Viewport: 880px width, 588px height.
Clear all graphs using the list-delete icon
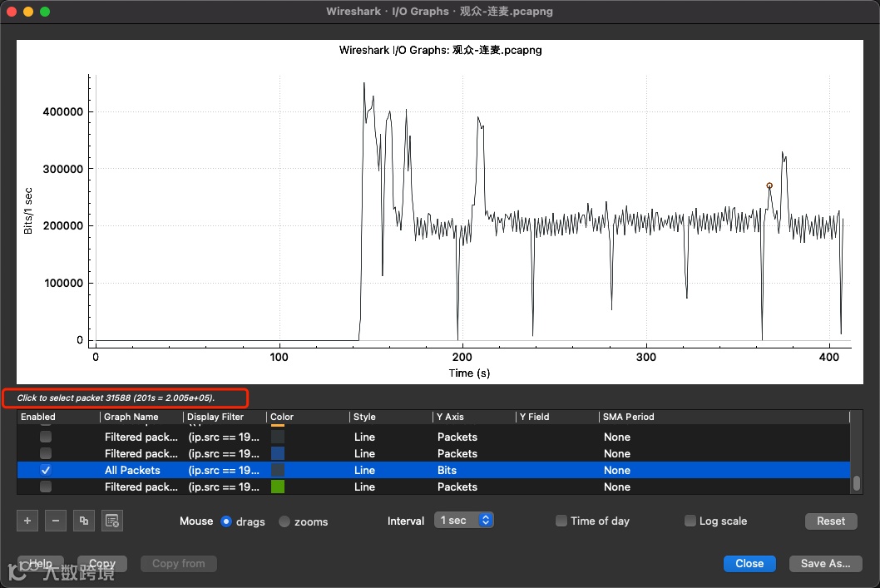tap(112, 521)
